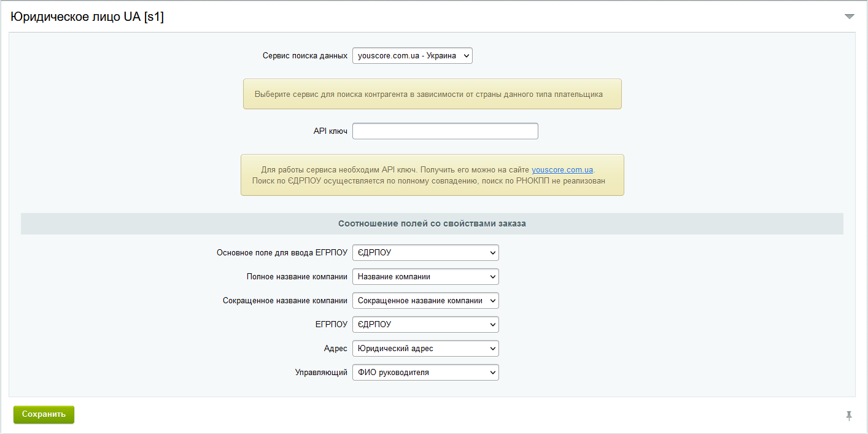The width and height of the screenshot is (868, 434).
Task: Open the Управляющий dropdown
Action: pyautogui.click(x=425, y=373)
